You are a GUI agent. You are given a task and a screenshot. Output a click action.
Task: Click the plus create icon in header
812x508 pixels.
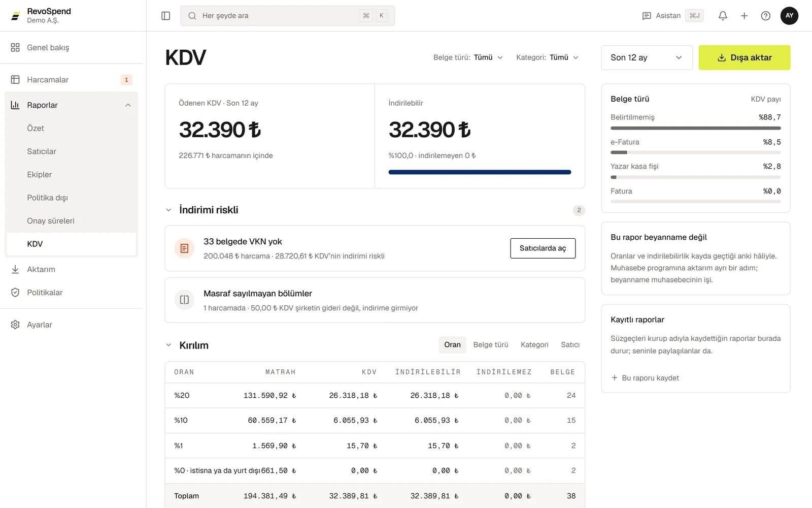744,16
